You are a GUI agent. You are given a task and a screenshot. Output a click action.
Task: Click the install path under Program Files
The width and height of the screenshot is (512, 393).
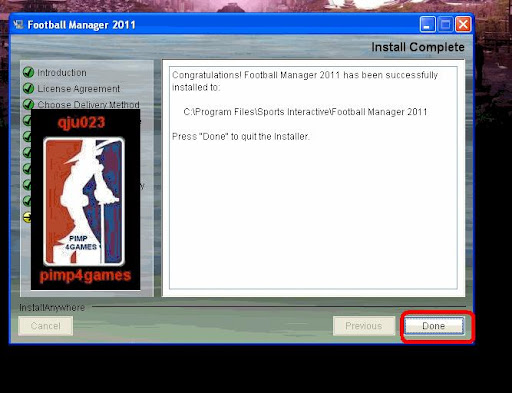click(x=305, y=112)
